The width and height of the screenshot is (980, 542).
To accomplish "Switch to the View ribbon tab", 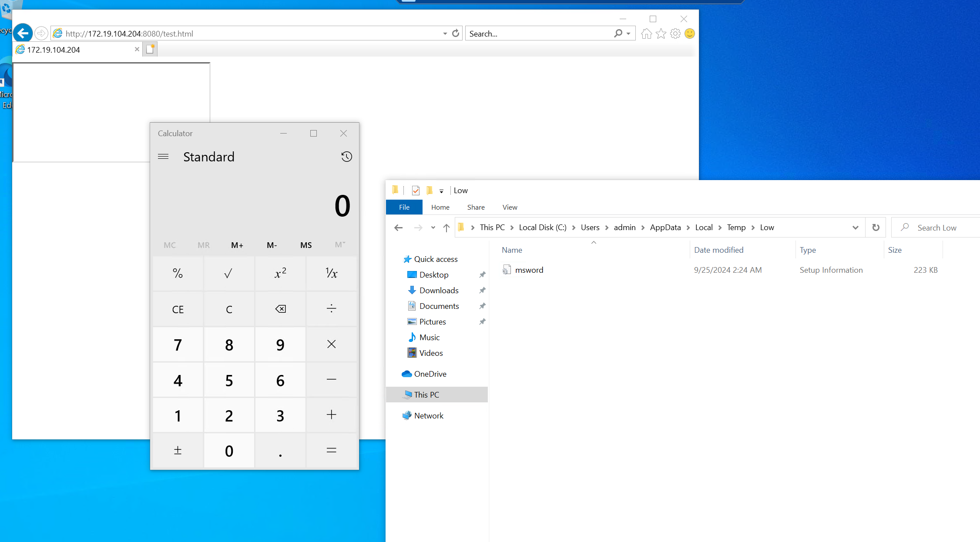I will (x=510, y=207).
